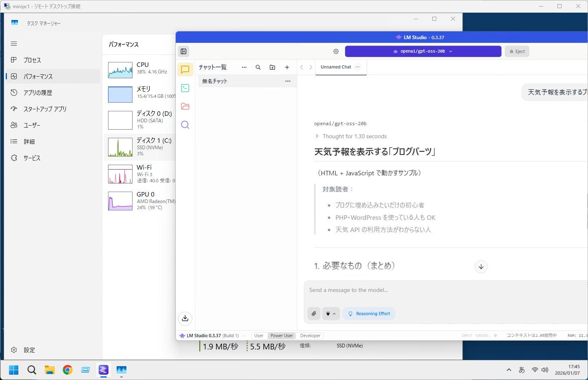
Task: Open the Developer terminal sidebar icon
Action: pyautogui.click(x=185, y=88)
